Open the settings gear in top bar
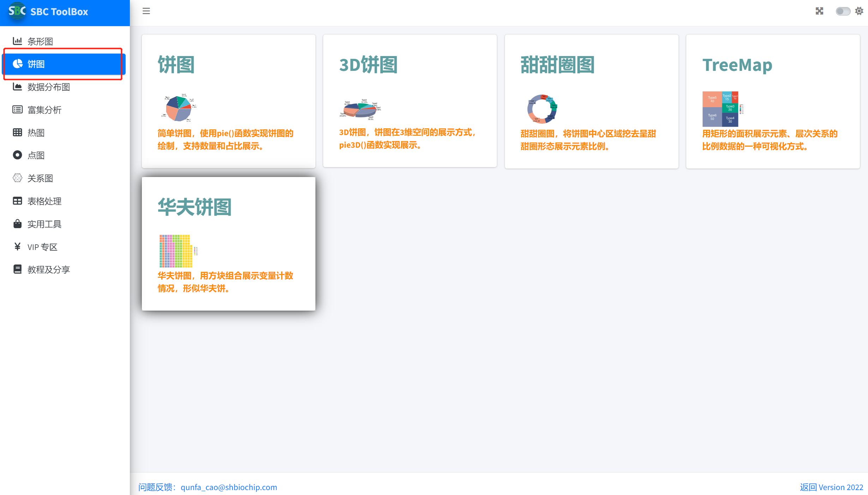Image resolution: width=868 pixels, height=495 pixels. pos(859,11)
